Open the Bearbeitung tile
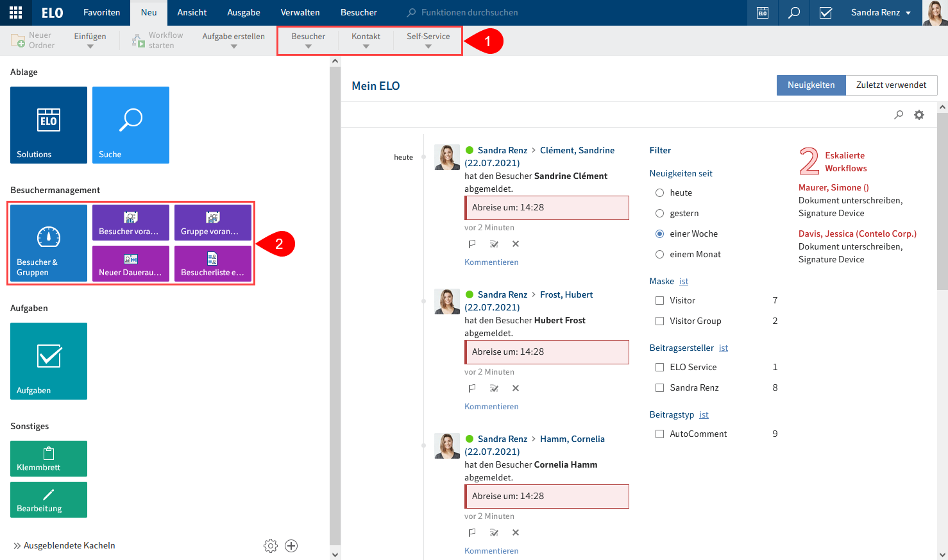948x560 pixels. point(49,500)
